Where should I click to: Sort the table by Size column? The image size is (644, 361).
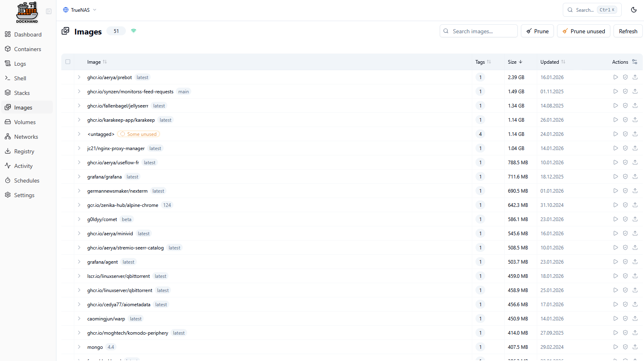(515, 62)
